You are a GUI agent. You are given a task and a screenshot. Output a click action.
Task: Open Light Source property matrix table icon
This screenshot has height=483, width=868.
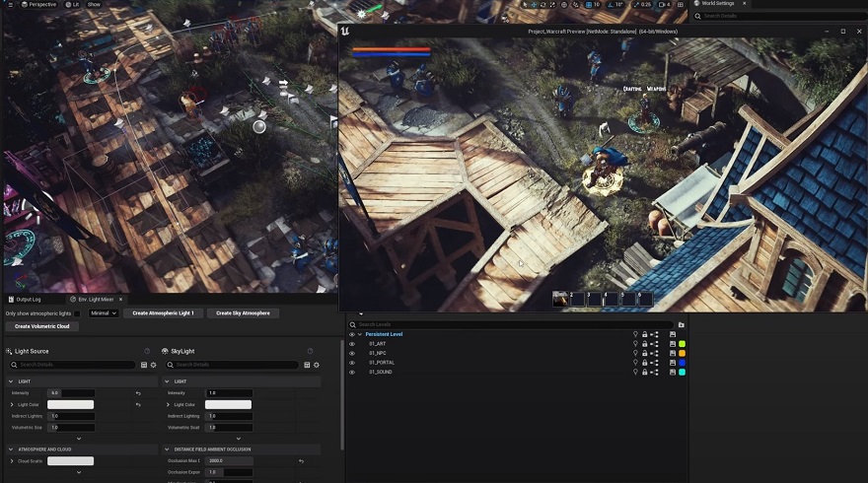point(144,365)
